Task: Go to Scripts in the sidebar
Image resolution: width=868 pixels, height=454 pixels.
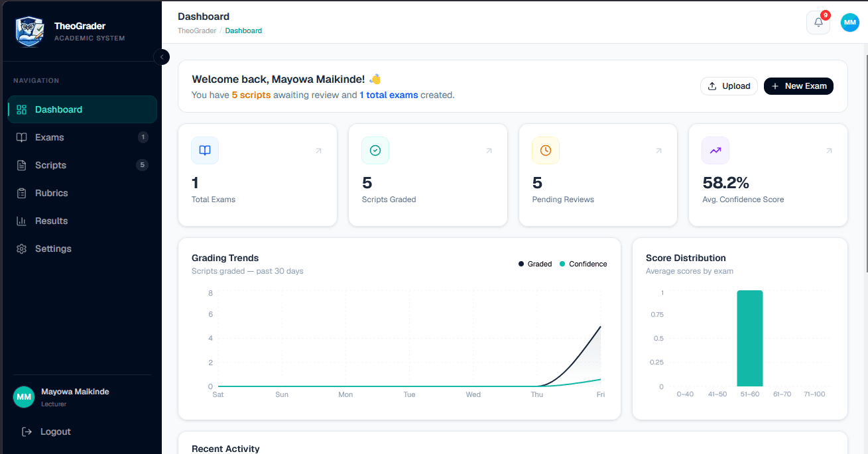Action: pos(82,165)
